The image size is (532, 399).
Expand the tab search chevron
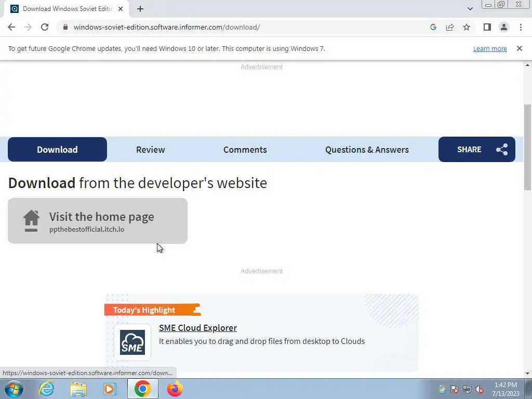tap(470, 9)
